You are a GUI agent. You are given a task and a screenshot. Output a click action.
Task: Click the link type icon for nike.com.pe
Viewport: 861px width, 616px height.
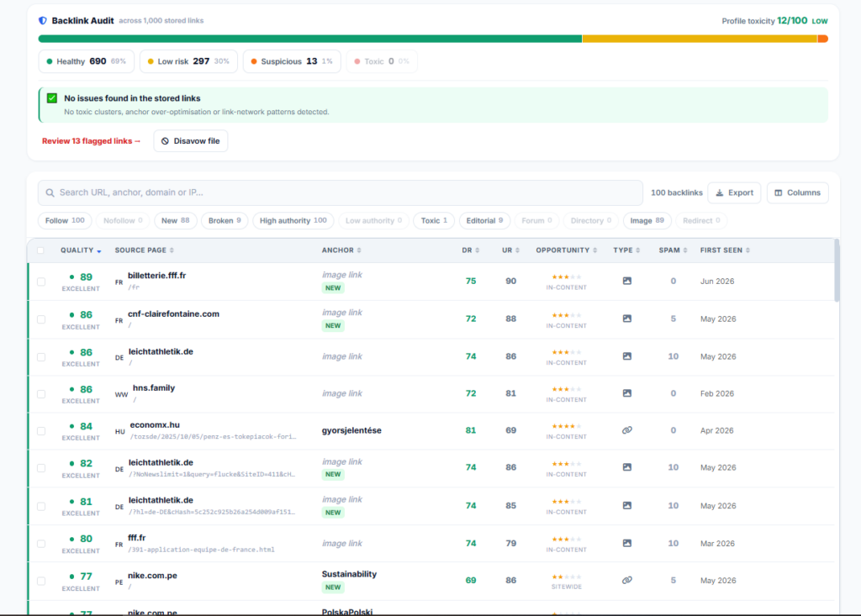coord(626,581)
